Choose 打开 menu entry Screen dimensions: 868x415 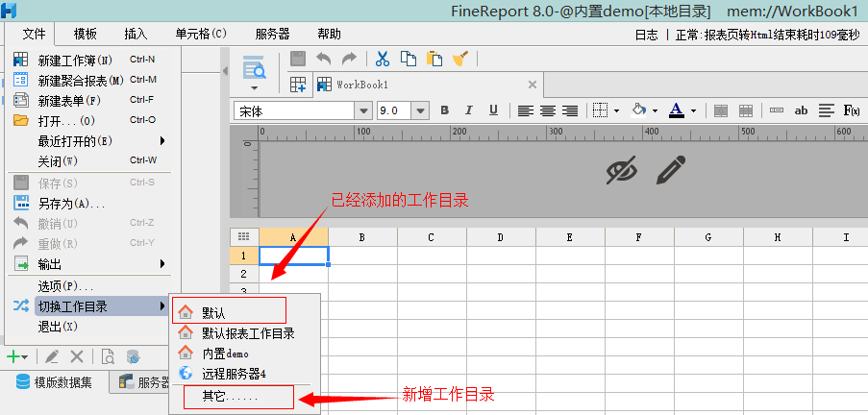pyautogui.click(x=88, y=121)
